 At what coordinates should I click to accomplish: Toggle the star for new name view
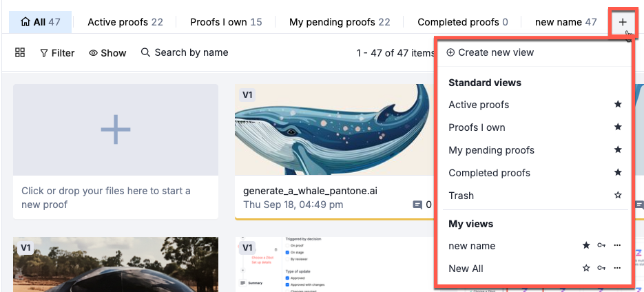pyautogui.click(x=587, y=246)
